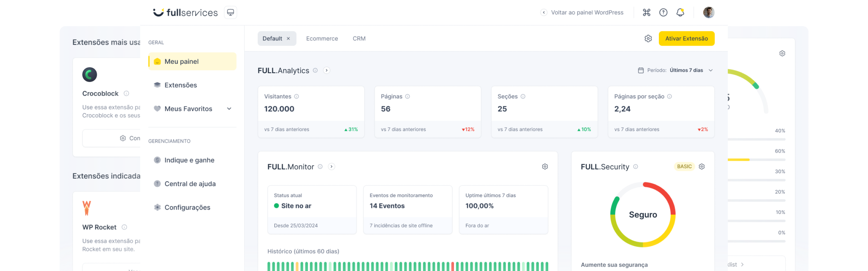
Task: Expand FULL.Monitor with the arrow button
Action: pos(332,167)
